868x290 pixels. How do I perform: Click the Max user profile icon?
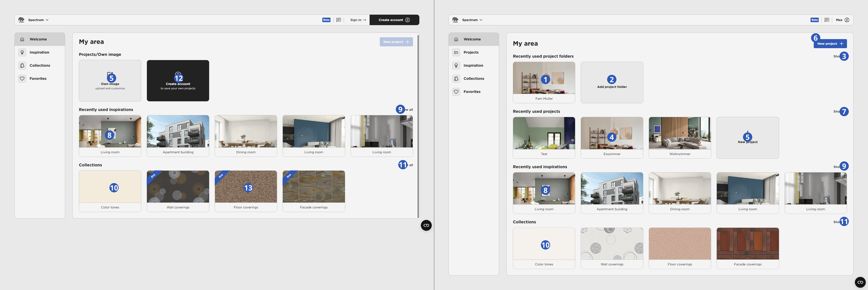pos(847,20)
